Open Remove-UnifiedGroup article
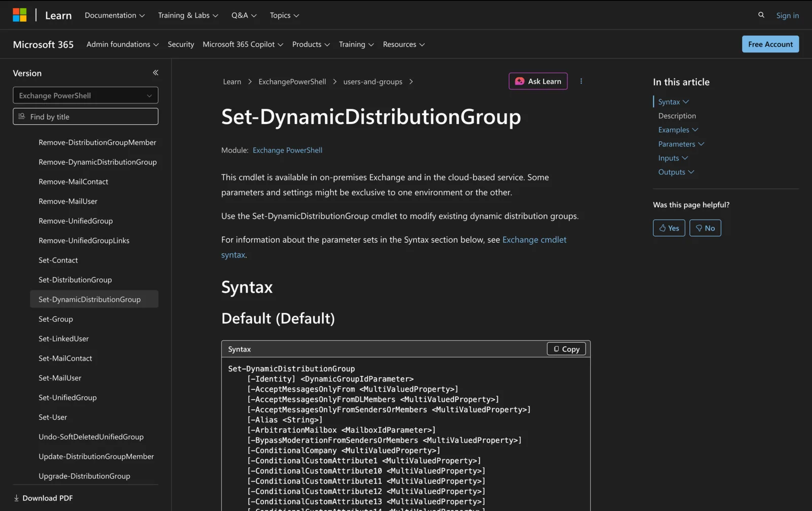Screen dimensions: 812x511 76,221
